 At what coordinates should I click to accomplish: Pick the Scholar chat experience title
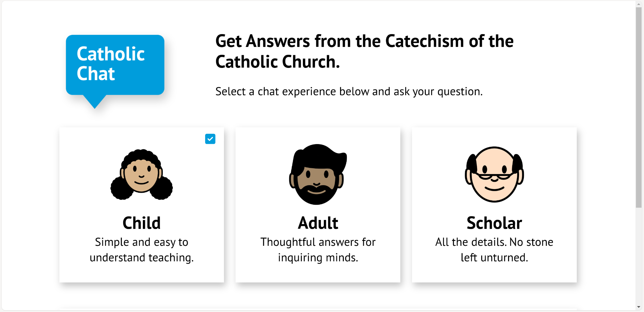(494, 223)
